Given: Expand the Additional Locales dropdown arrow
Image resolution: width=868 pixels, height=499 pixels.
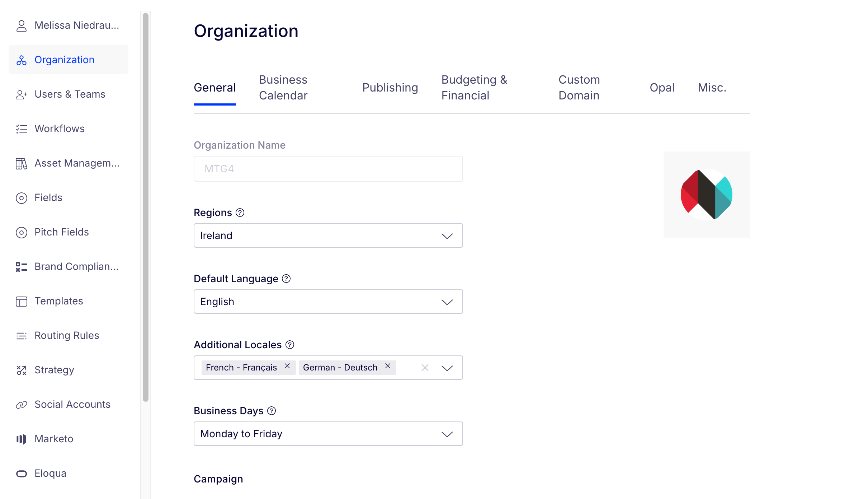Looking at the screenshot, I should click(447, 368).
